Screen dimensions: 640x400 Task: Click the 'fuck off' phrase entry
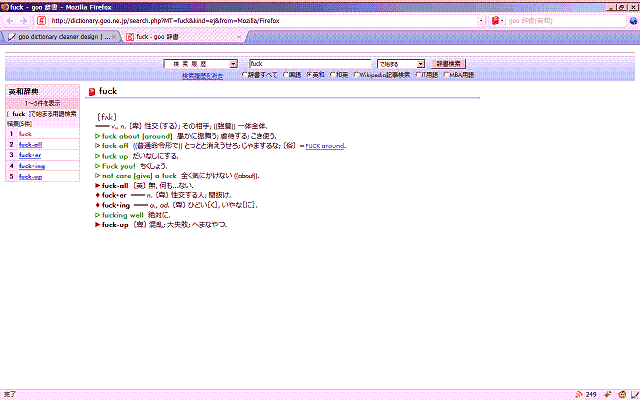[115, 146]
